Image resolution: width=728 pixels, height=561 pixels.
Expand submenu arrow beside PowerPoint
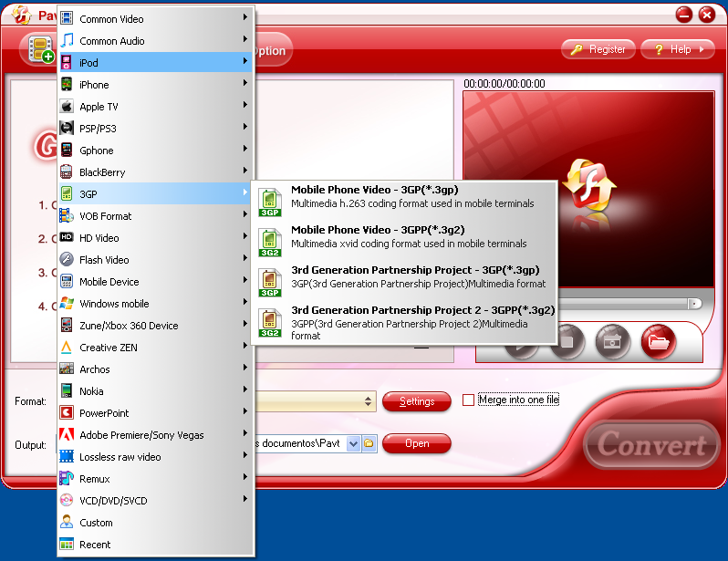[x=245, y=411]
